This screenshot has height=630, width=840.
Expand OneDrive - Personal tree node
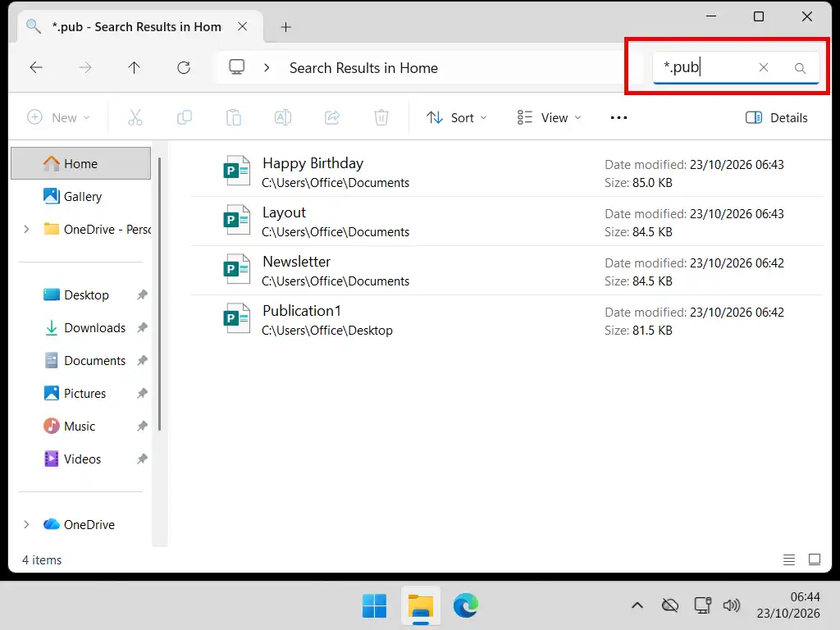[x=26, y=230]
